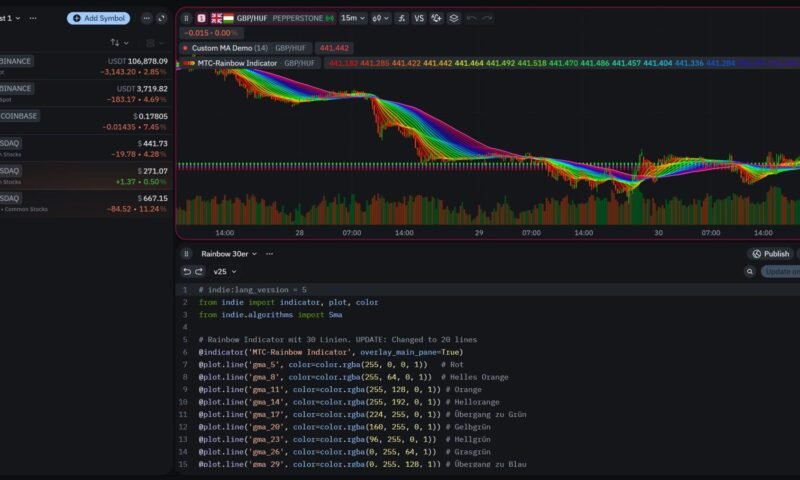This screenshot has height=480, width=800.
Task: Click the chart panel drag handle icon
Action: click(x=186, y=18)
